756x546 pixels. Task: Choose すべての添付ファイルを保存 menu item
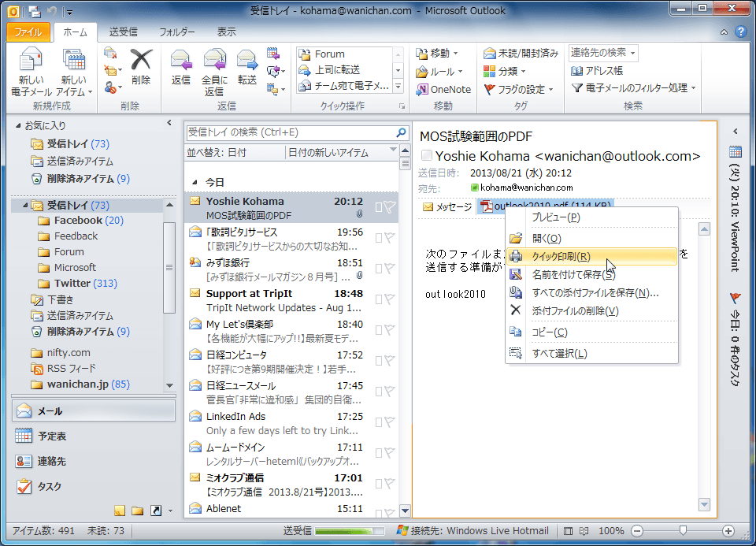[x=591, y=293]
